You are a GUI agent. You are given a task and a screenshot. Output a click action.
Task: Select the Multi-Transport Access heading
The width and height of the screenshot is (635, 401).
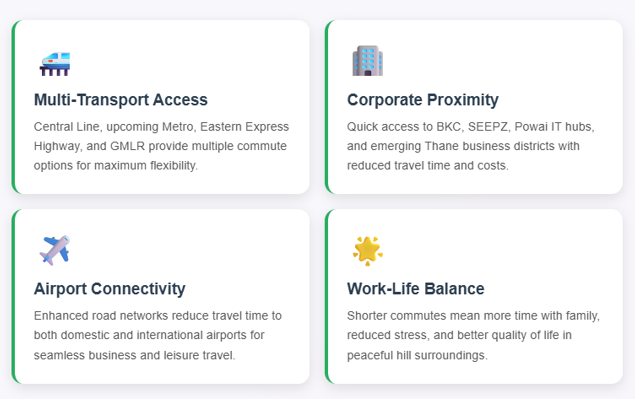point(121,100)
